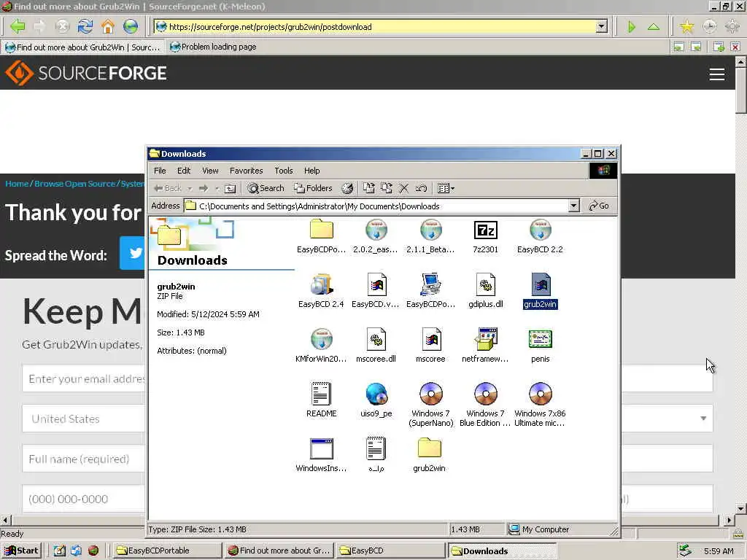
Task: Click the History icon in the Explorer toolbar
Action: coord(347,188)
